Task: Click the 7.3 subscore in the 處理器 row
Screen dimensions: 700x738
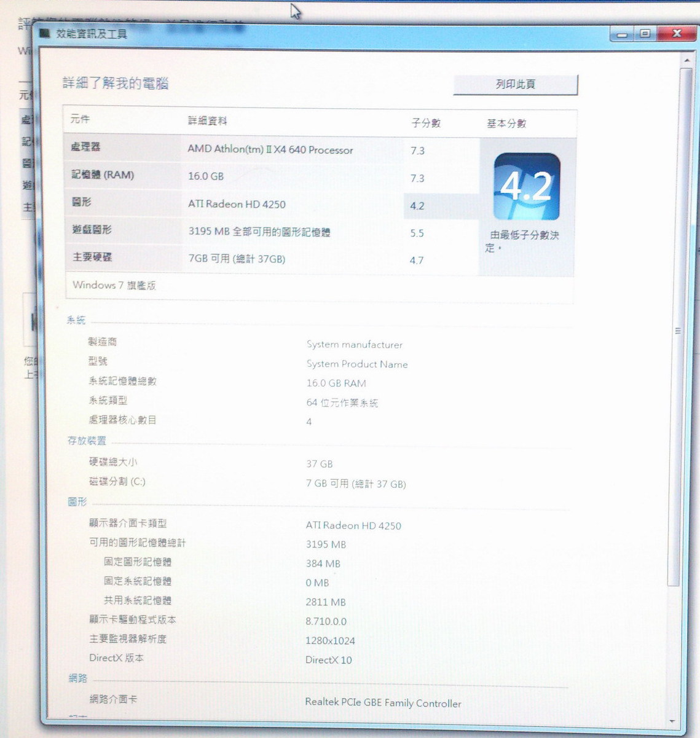Action: [x=417, y=151]
